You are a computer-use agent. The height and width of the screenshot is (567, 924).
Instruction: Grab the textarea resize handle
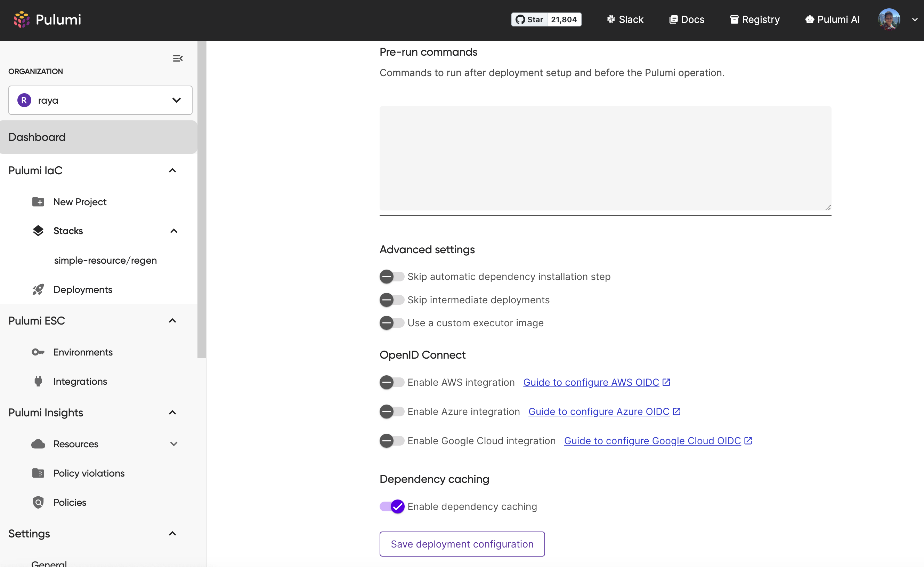pyautogui.click(x=828, y=207)
